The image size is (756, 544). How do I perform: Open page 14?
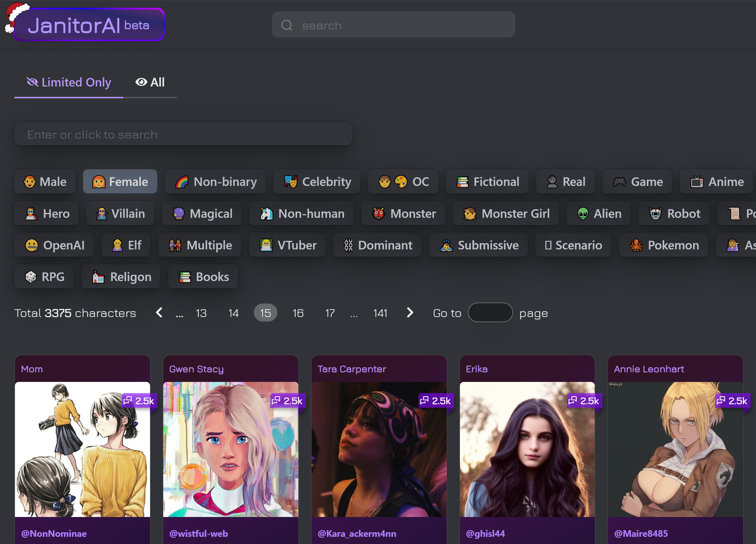tap(233, 313)
